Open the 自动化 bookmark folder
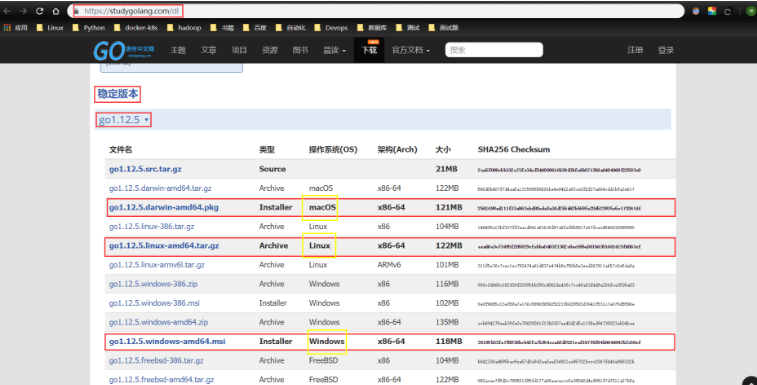The width and height of the screenshot is (757, 385). (x=291, y=28)
